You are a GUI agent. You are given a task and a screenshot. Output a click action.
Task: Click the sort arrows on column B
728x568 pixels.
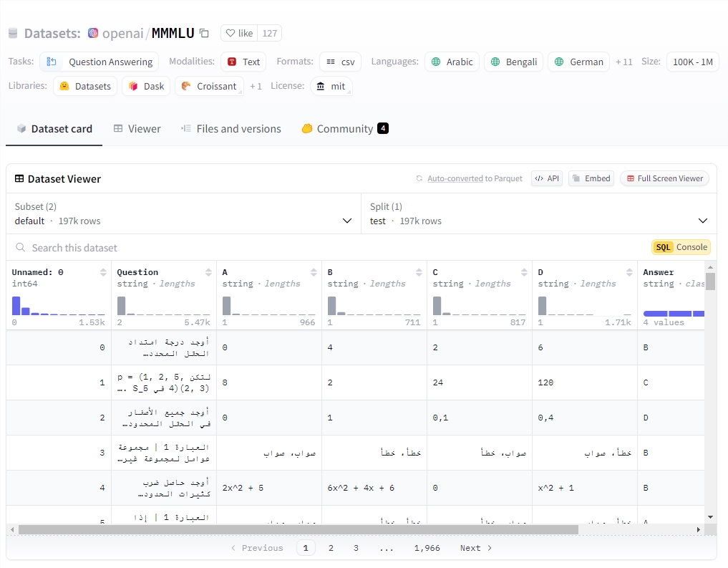pos(419,272)
